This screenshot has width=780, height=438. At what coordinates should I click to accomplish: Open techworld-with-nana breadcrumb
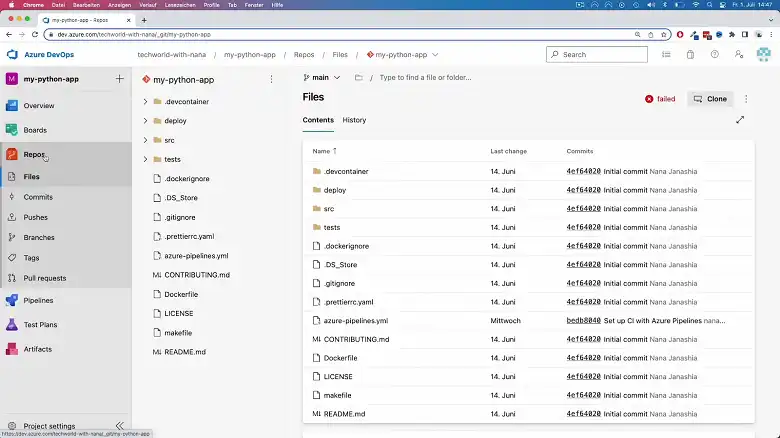tap(172, 55)
